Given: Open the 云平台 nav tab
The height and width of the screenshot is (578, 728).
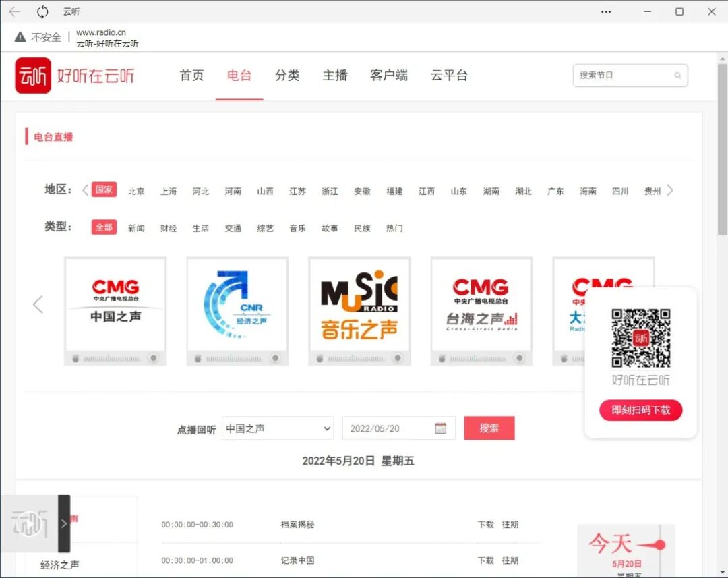Looking at the screenshot, I should coord(449,76).
